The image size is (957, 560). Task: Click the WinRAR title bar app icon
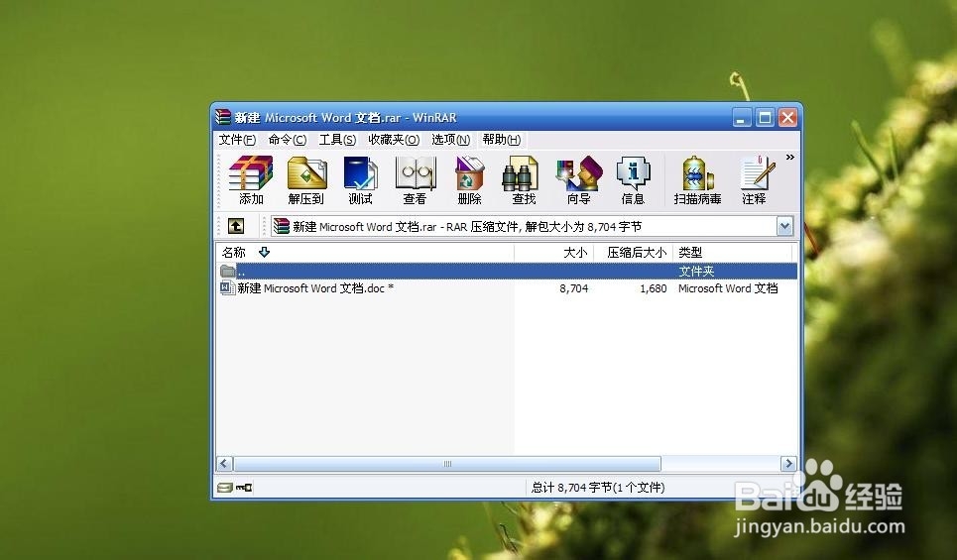point(223,117)
